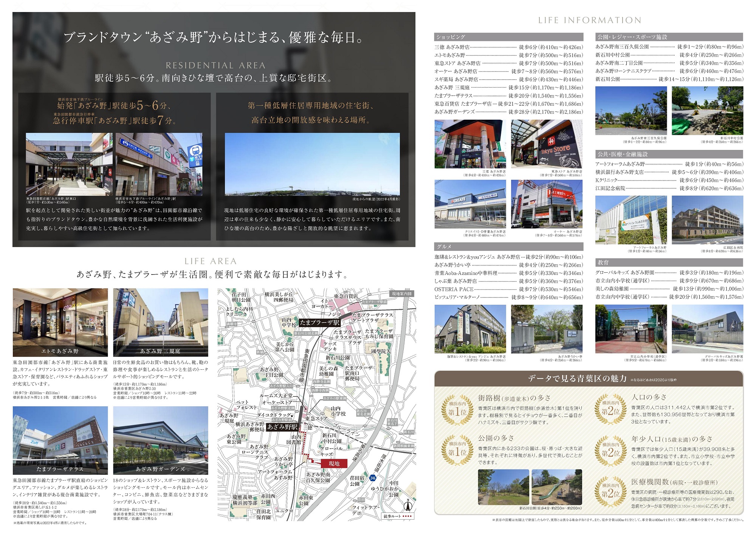Open the エトモあざみ野 photo
This screenshot has width=756, height=534.
(x=60, y=322)
